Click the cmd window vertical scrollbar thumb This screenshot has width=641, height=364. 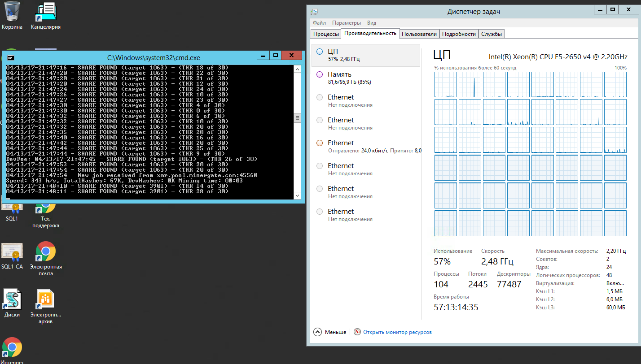click(297, 118)
